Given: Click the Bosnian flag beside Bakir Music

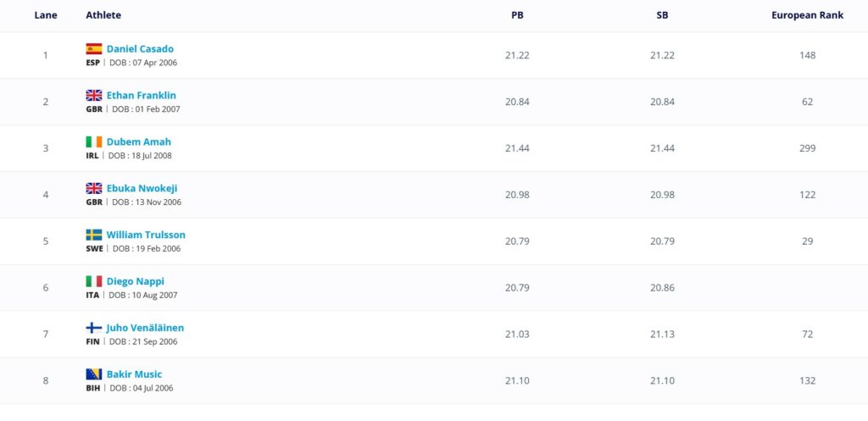Looking at the screenshot, I should [x=93, y=374].
